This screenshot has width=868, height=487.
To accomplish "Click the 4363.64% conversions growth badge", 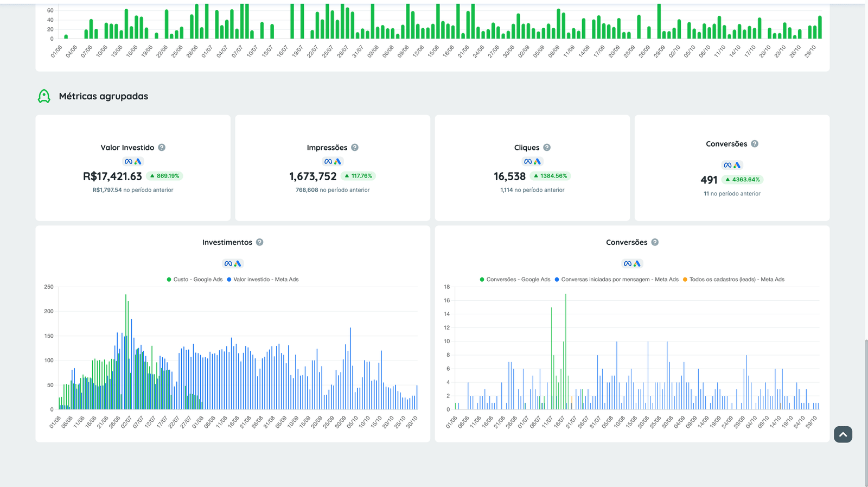I will coord(742,180).
